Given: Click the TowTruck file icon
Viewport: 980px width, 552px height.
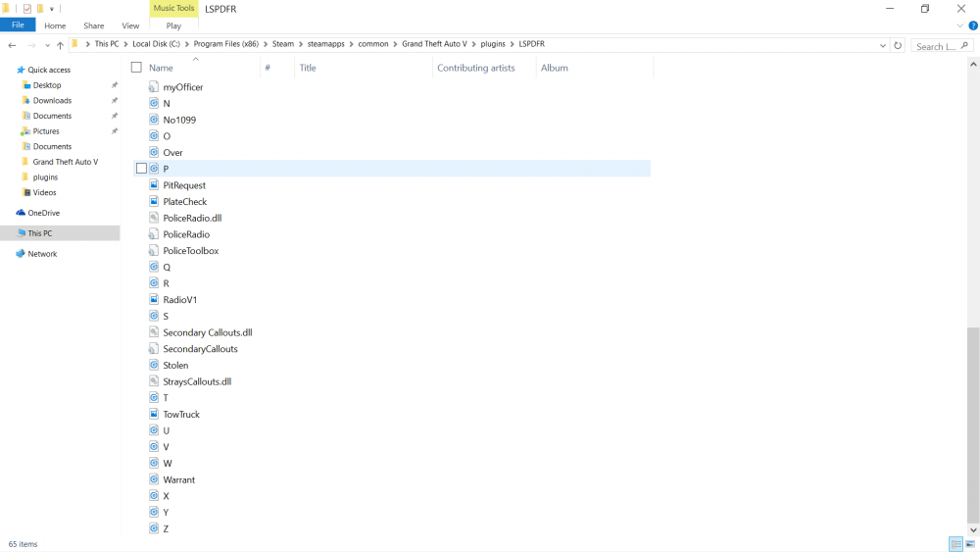Looking at the screenshot, I should (x=154, y=414).
